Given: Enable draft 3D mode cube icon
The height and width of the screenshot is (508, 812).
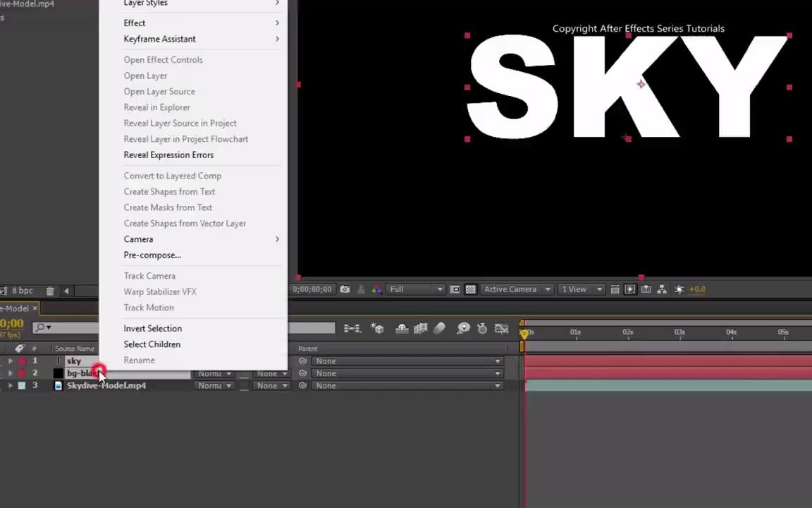Looking at the screenshot, I should tap(377, 327).
